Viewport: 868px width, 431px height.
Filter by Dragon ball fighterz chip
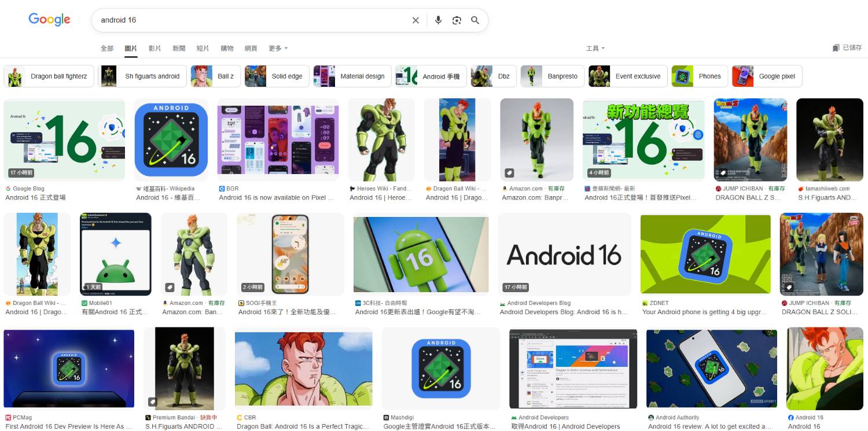(x=49, y=76)
